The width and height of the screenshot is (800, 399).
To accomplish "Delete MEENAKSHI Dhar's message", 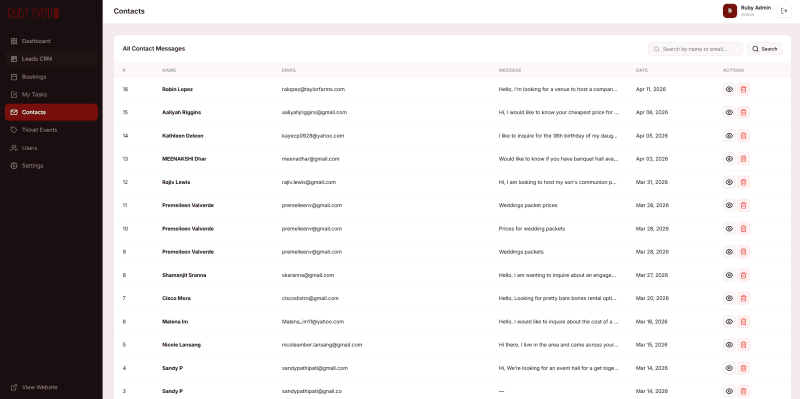I will (x=743, y=159).
